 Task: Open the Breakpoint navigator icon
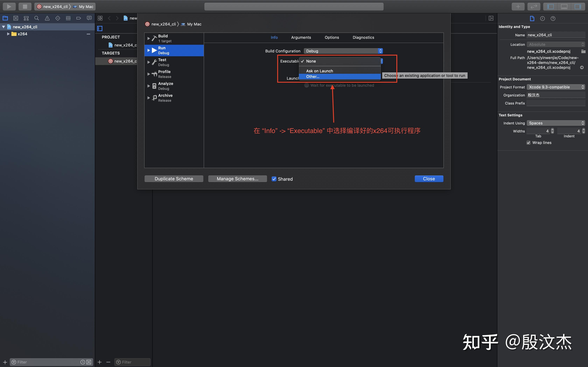pyautogui.click(x=78, y=18)
